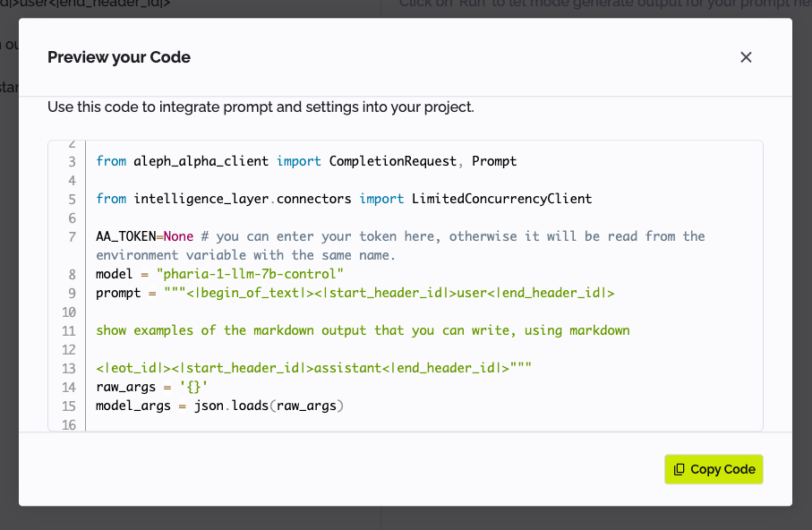Click the raw_args assignment line
The width and height of the screenshot is (812, 530).
click(152, 387)
